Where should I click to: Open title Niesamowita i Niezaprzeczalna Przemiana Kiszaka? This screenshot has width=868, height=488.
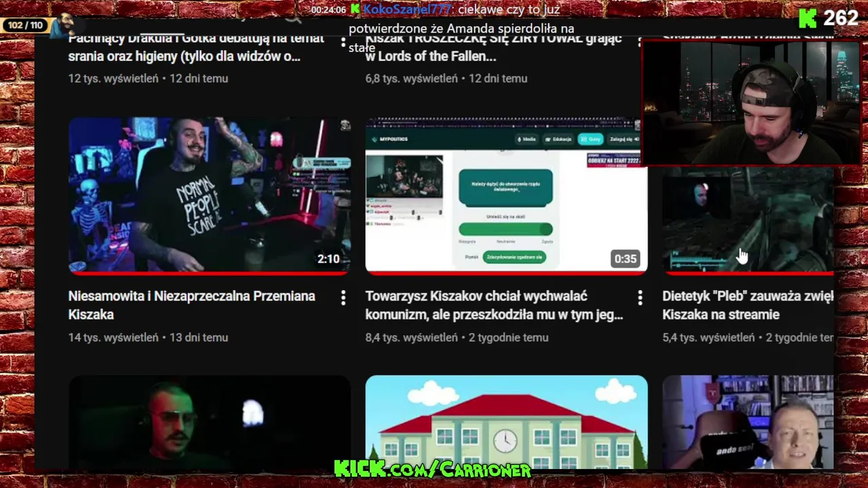192,305
